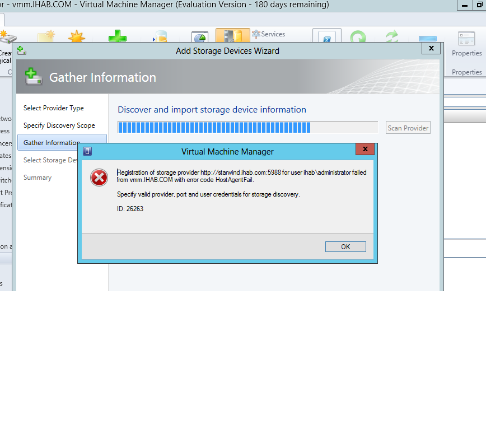Click the 'Discover and import storage device information' heading

[212, 109]
